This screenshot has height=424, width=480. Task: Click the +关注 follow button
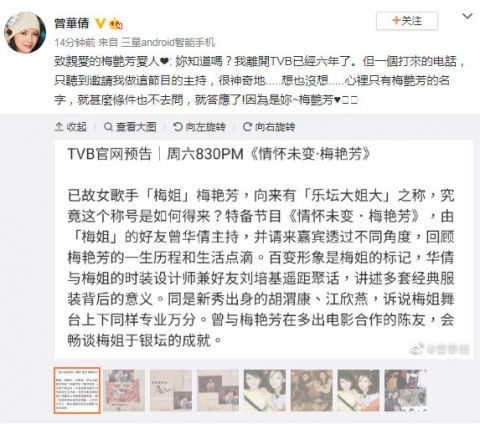click(407, 21)
